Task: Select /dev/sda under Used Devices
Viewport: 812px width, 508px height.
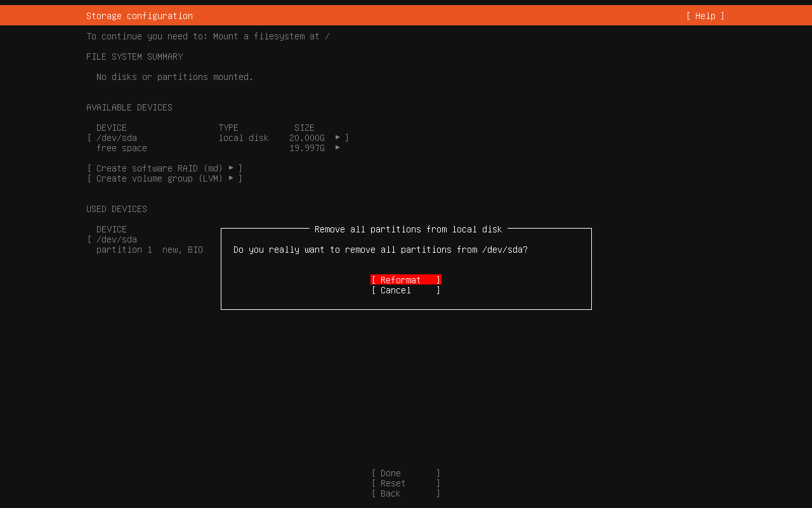Action: click(117, 239)
